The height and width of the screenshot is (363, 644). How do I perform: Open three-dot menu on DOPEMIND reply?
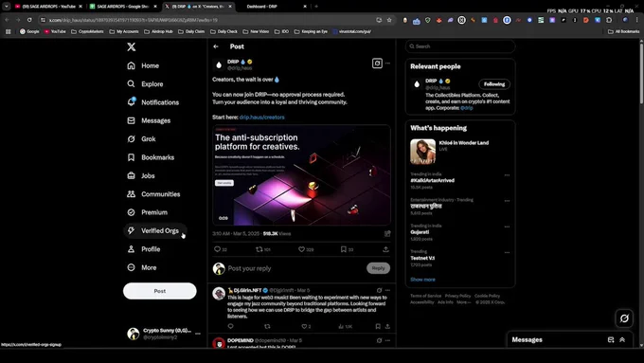click(x=387, y=340)
